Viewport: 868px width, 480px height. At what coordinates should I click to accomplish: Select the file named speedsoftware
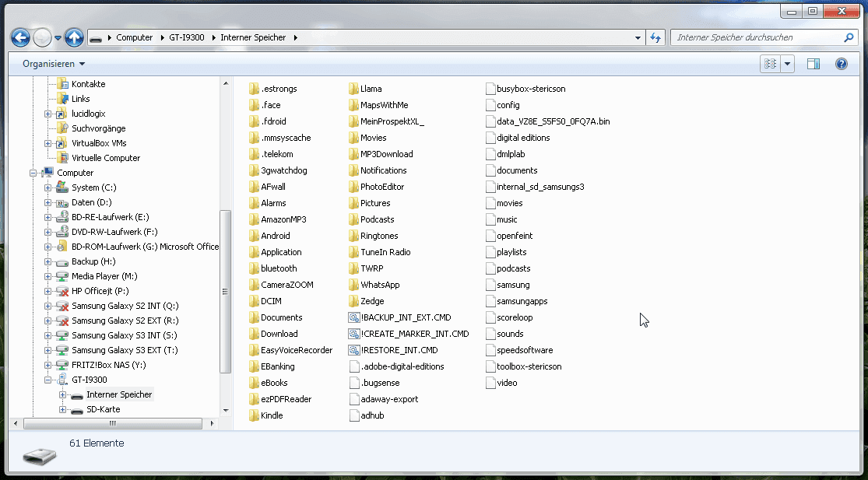525,350
